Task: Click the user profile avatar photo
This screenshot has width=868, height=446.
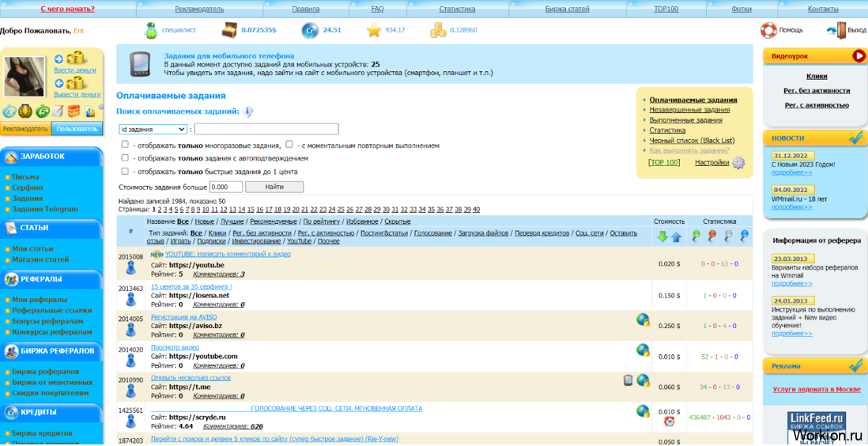Action: pos(25,77)
